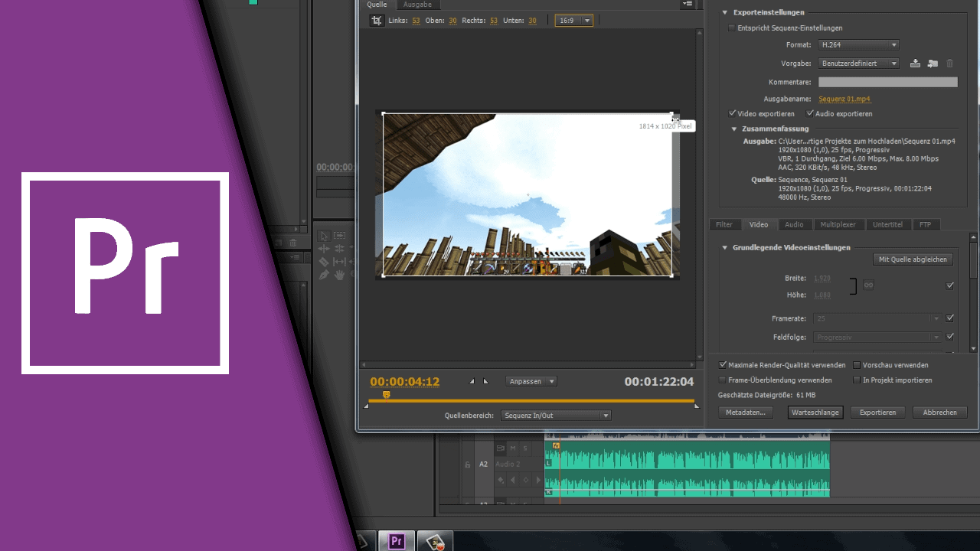Toggle the lock icon on track A2
The width and height of the screenshot is (980, 551).
point(468,465)
